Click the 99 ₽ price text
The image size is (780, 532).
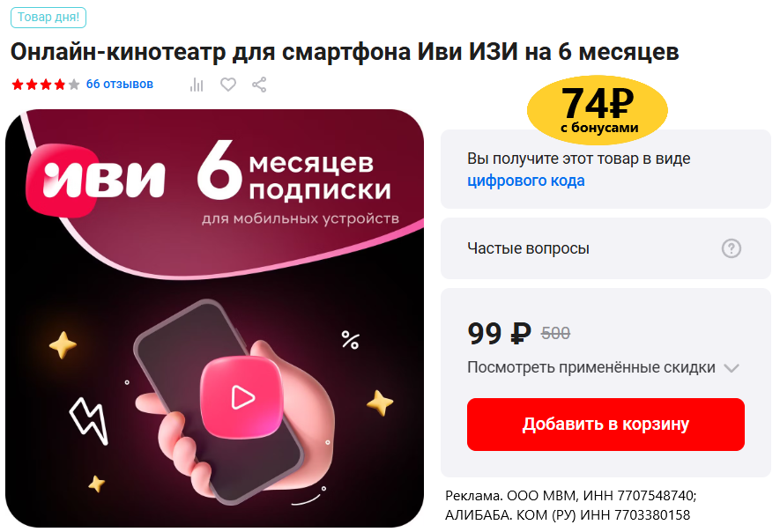499,333
